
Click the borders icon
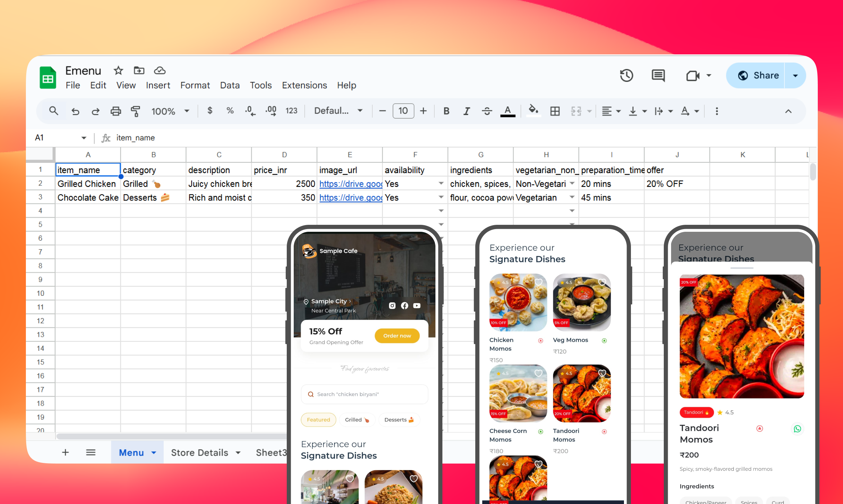555,111
